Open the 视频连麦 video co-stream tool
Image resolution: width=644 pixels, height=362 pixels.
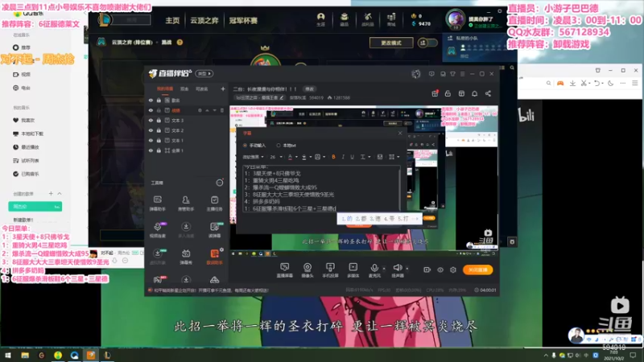[x=157, y=230]
